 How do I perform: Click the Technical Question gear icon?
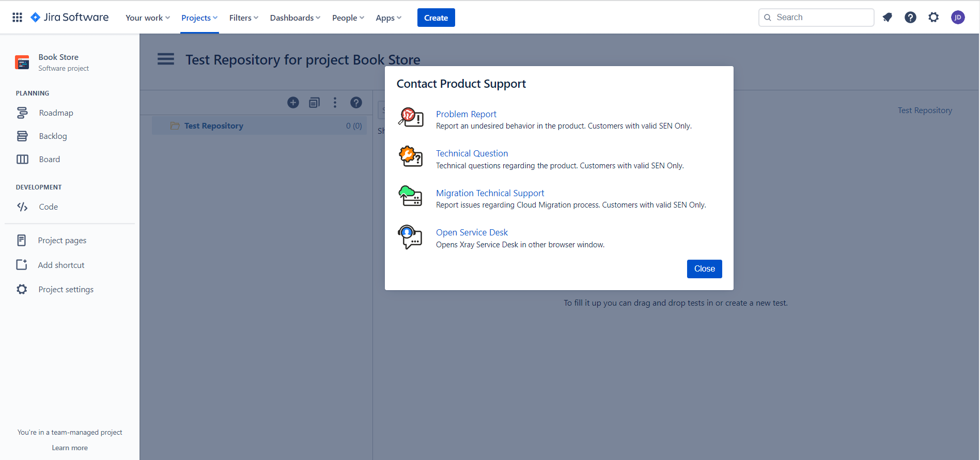411,156
